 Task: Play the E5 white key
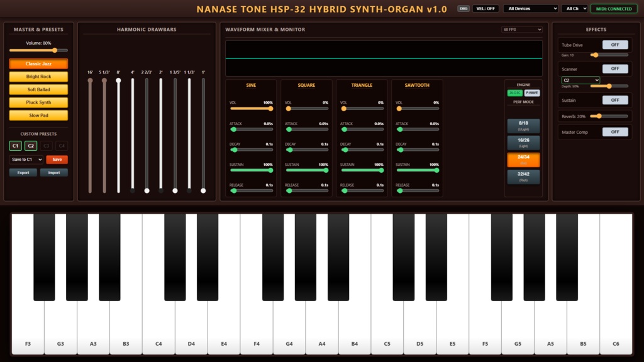click(452, 328)
